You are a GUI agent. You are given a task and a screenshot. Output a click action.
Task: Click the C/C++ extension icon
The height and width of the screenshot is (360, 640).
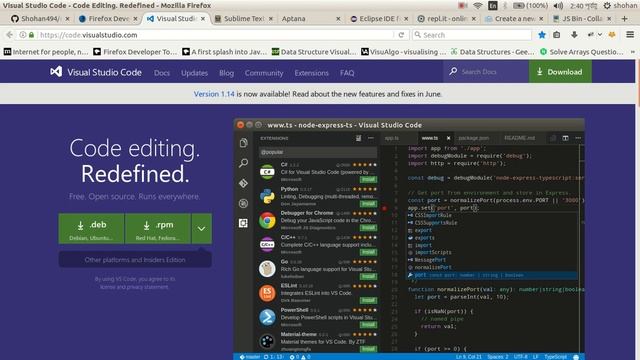point(267,244)
